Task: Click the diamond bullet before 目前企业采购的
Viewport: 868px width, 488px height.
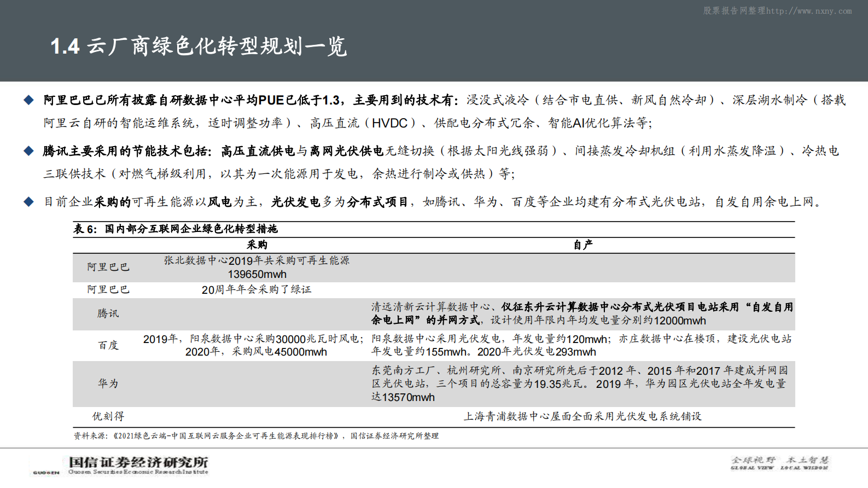Action: (29, 202)
